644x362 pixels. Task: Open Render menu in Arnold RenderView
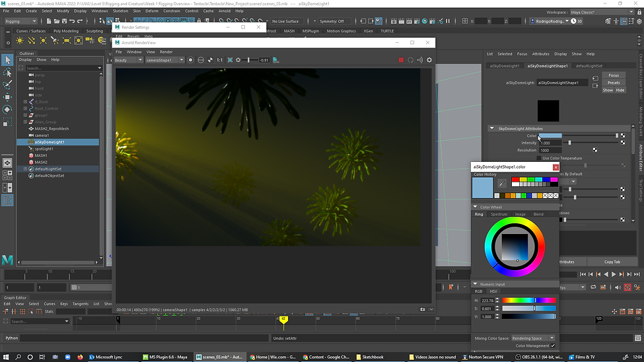[x=166, y=52]
